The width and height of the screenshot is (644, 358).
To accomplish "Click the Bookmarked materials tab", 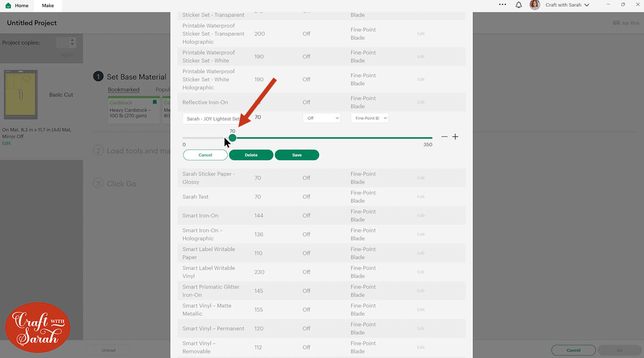I will (124, 90).
